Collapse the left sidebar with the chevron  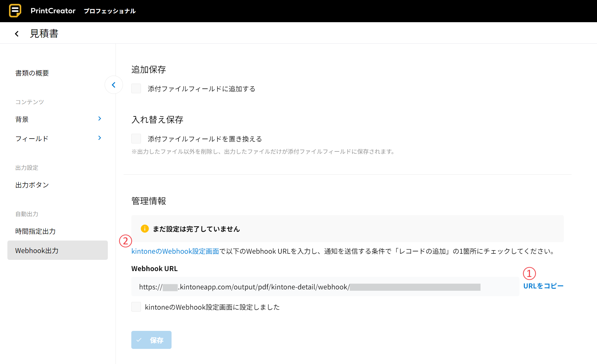[114, 85]
